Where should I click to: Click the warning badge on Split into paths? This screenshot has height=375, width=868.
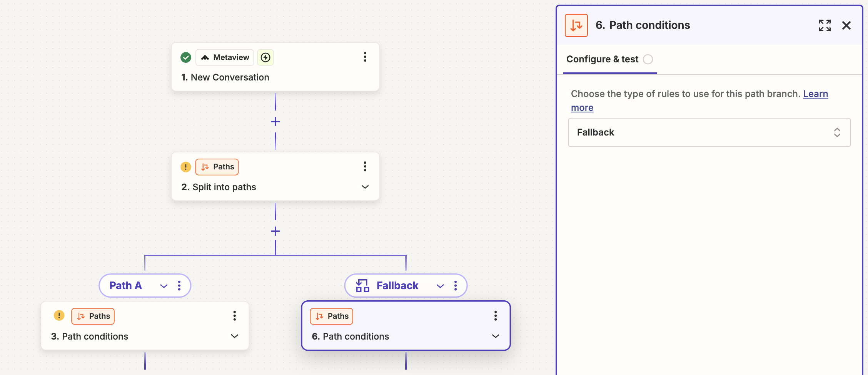tap(186, 167)
